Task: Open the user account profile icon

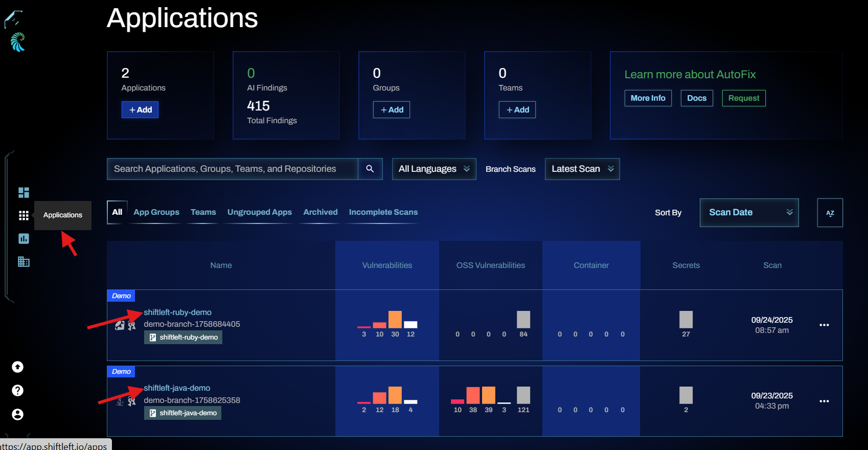Action: tap(17, 414)
